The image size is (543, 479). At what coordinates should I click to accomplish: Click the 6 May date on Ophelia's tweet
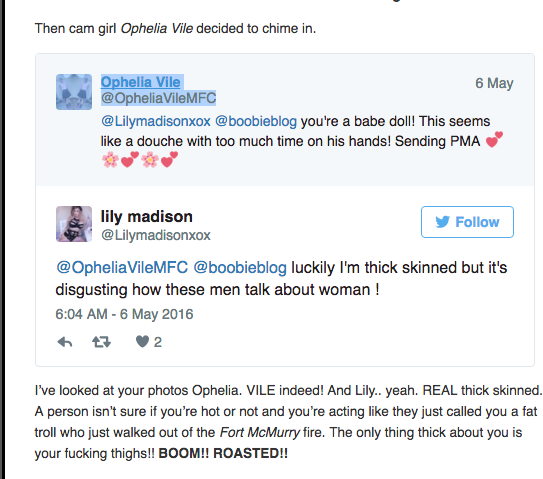pyautogui.click(x=494, y=83)
